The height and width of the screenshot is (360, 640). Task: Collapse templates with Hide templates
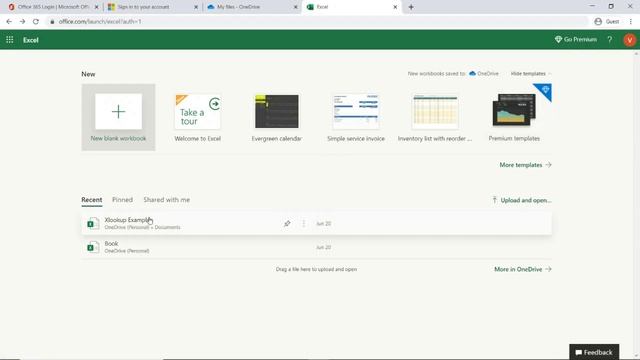[531, 73]
